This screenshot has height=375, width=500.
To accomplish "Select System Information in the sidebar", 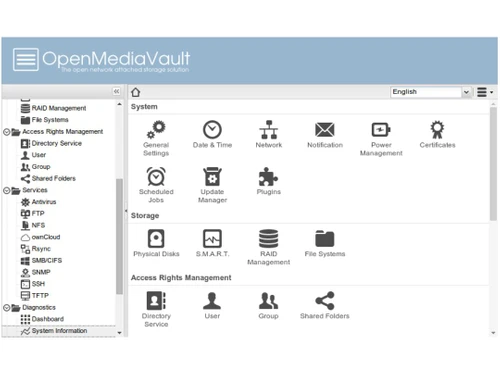I will pyautogui.click(x=54, y=331).
